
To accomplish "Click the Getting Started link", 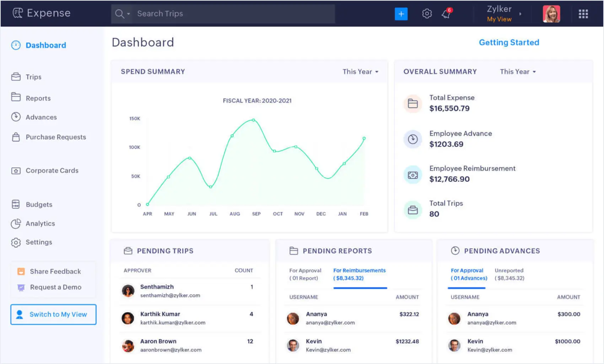I will coord(509,42).
